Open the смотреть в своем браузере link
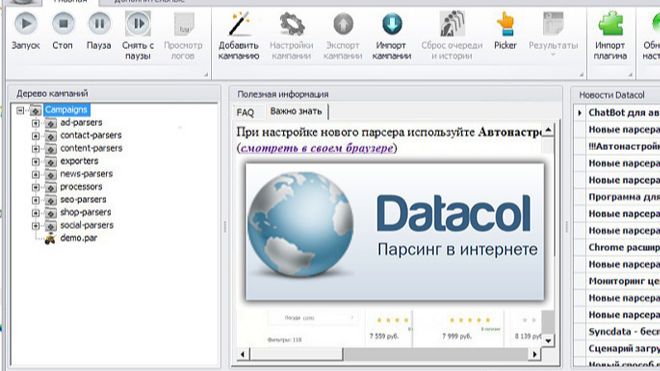660x371 pixels. [x=317, y=148]
